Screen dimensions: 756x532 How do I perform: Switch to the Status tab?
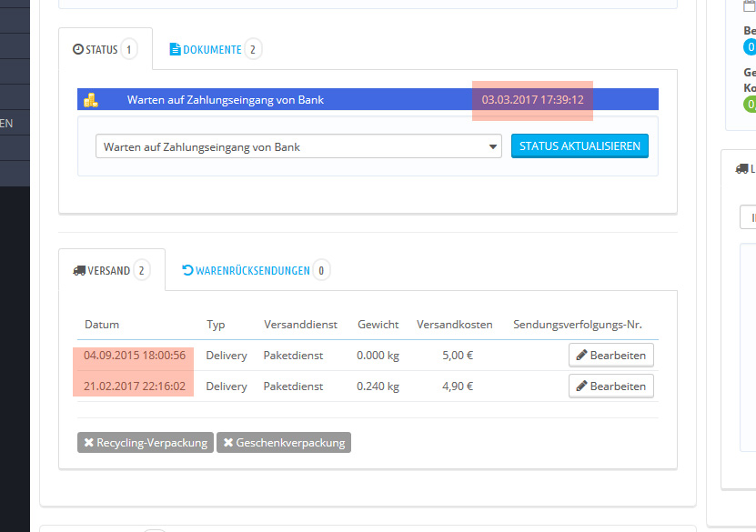pyautogui.click(x=106, y=49)
